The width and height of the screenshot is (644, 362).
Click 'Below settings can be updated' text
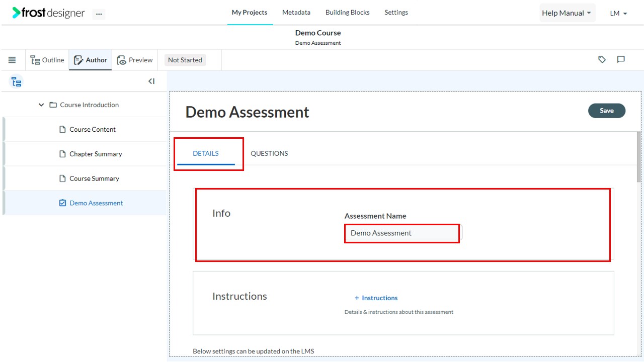click(x=253, y=351)
